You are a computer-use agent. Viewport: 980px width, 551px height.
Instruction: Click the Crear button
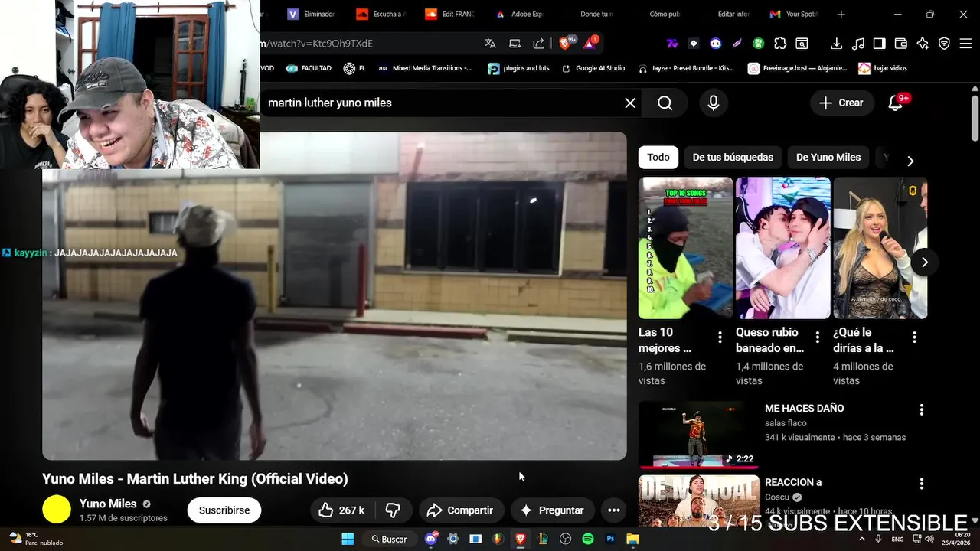point(841,103)
